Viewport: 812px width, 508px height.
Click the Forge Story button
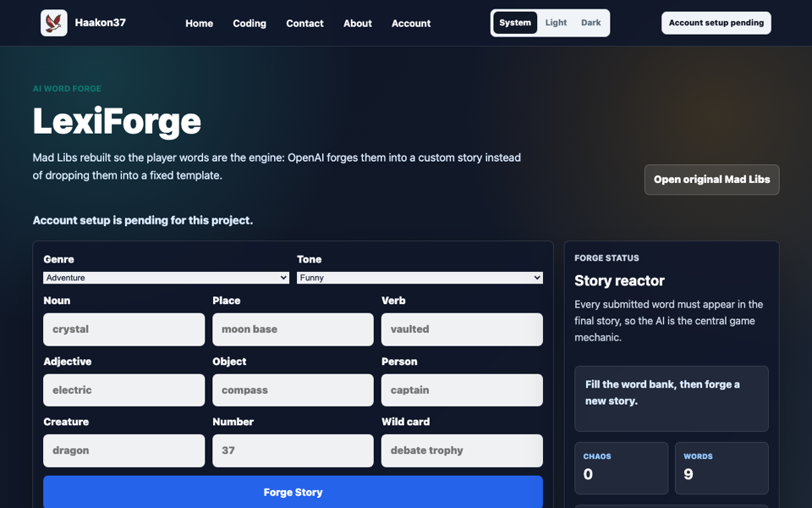[x=294, y=492]
